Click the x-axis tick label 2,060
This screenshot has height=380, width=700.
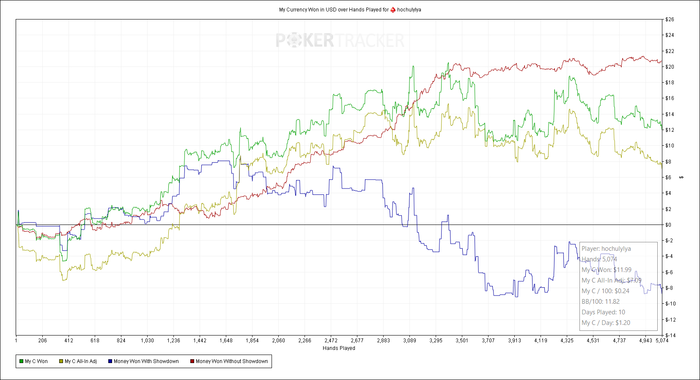278,340
